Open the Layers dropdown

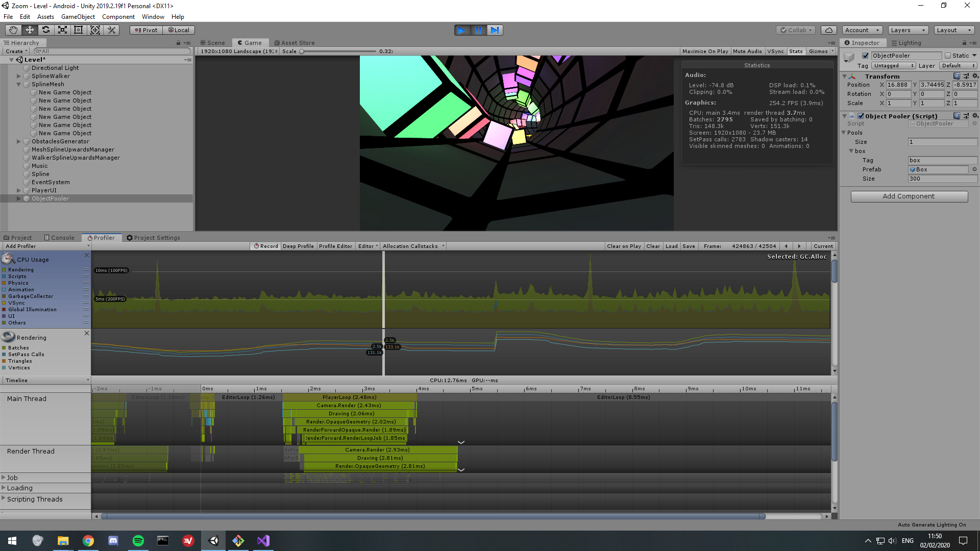[908, 30]
